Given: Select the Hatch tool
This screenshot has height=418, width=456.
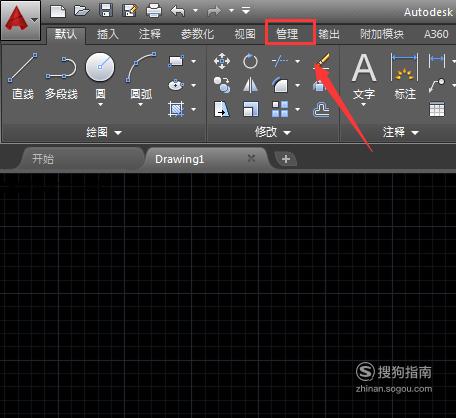Looking at the screenshot, I should (x=176, y=109).
